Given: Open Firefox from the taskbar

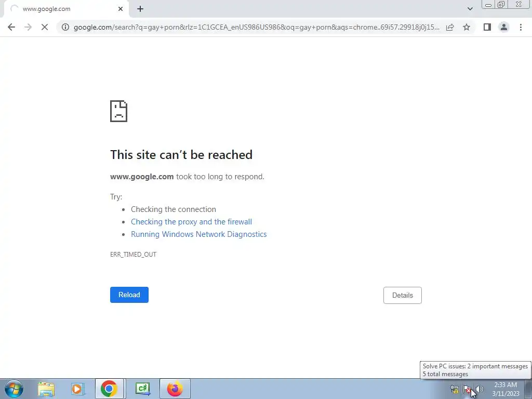Looking at the screenshot, I should [x=175, y=389].
